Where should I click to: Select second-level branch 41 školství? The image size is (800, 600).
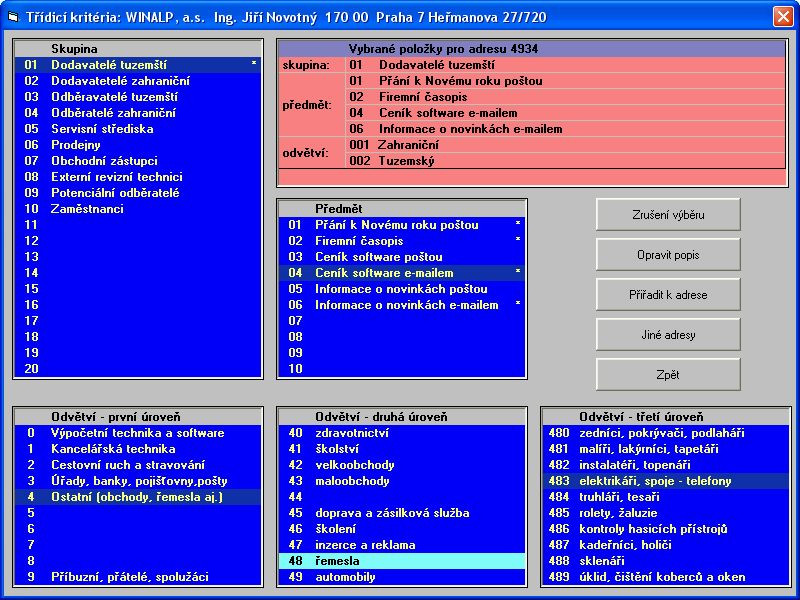point(402,449)
